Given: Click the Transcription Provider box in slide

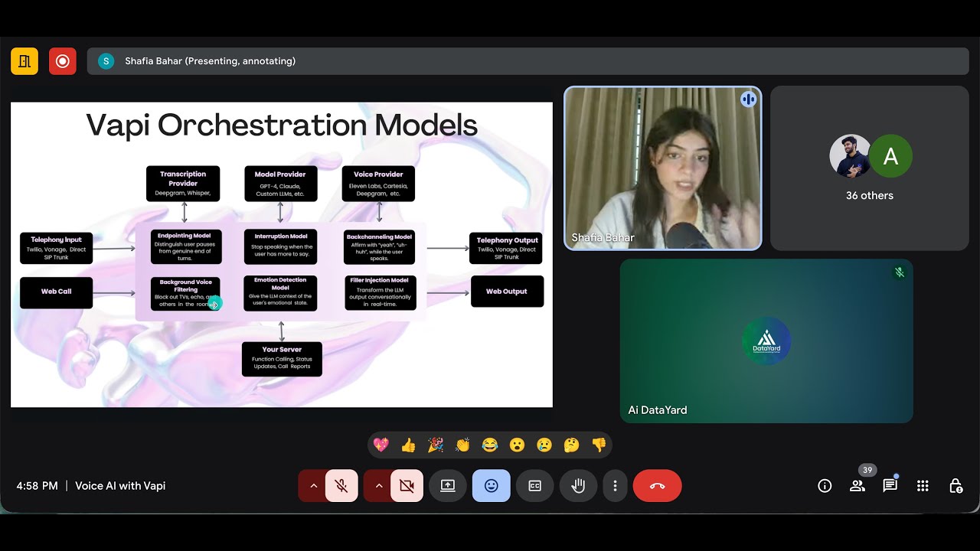Looking at the screenshot, I should 183,184.
